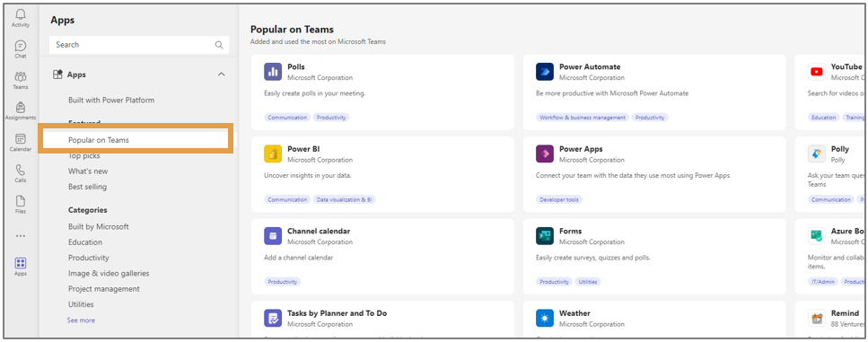The height and width of the screenshot is (342, 868).
Task: Click the Polls app icon
Action: coord(273,72)
